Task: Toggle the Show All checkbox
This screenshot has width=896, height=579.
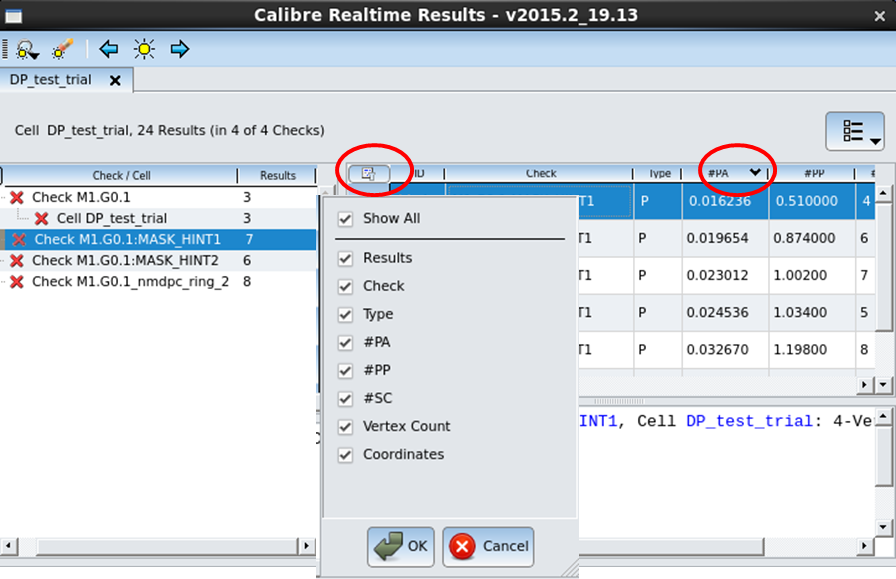Action: (345, 219)
